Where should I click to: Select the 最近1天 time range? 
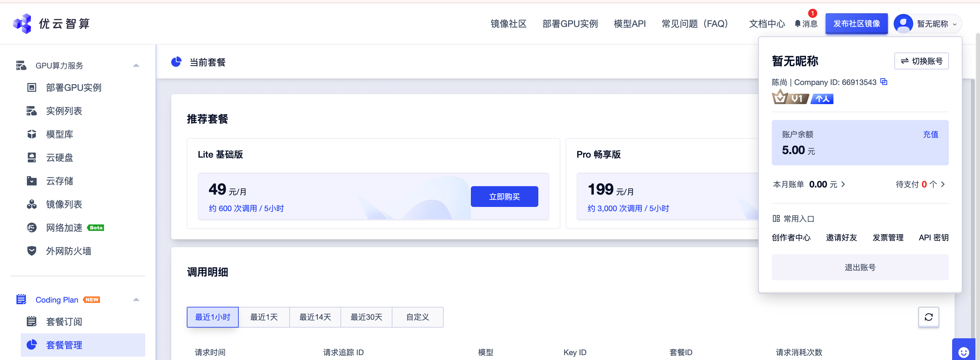coord(264,317)
